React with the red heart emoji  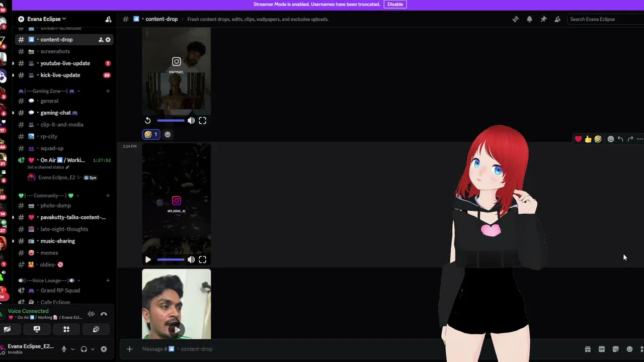579,139
